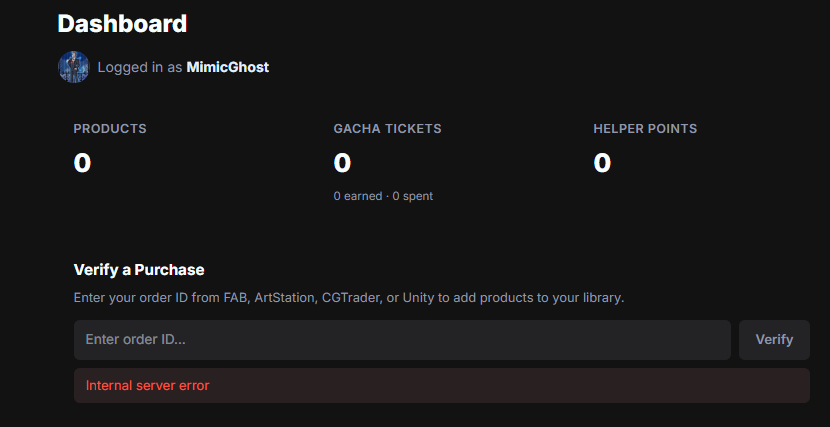Click the Products count value
The height and width of the screenshot is (427, 830).
(82, 163)
